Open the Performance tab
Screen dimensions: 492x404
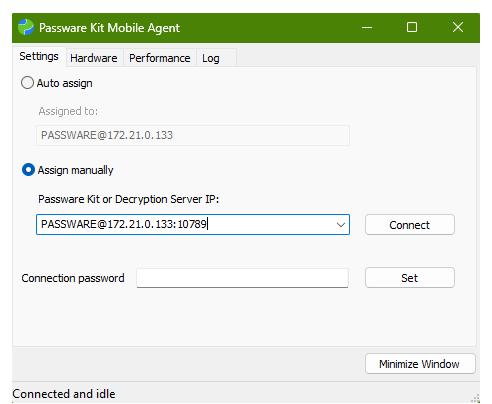coord(160,58)
